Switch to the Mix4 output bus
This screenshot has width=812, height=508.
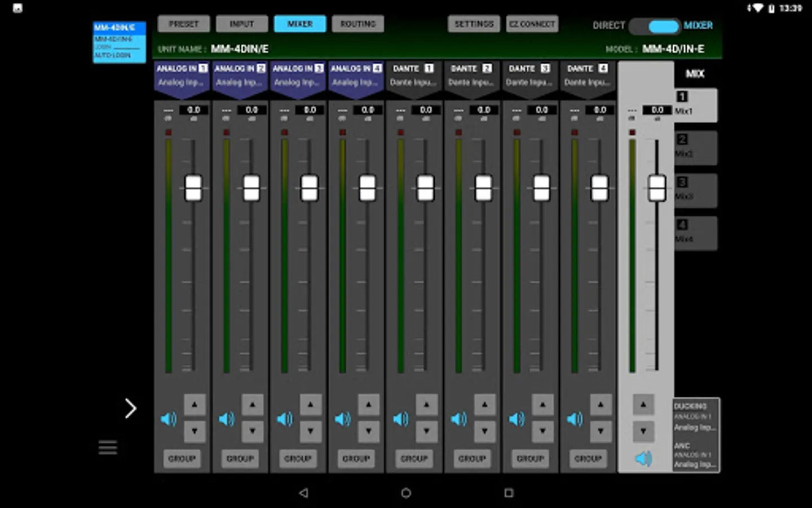696,233
